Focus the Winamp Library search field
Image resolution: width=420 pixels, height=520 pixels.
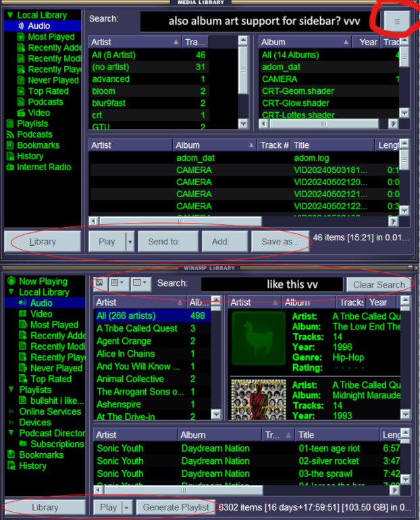(x=272, y=284)
